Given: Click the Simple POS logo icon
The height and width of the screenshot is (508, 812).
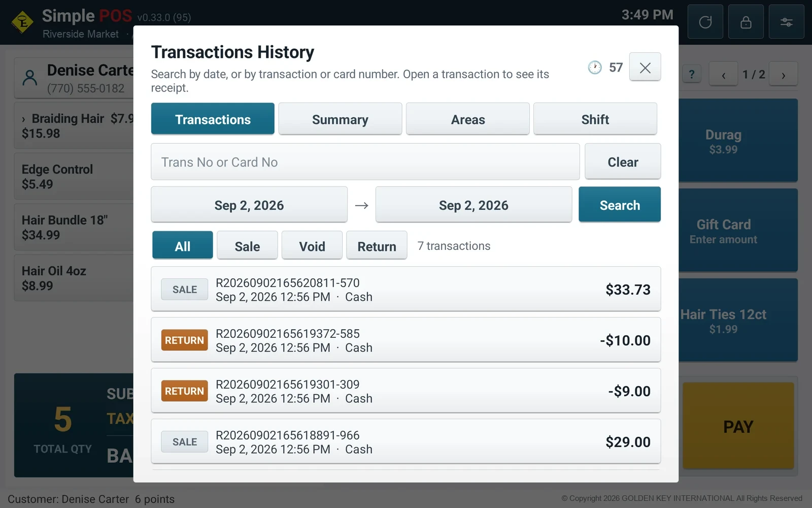Looking at the screenshot, I should [x=22, y=22].
